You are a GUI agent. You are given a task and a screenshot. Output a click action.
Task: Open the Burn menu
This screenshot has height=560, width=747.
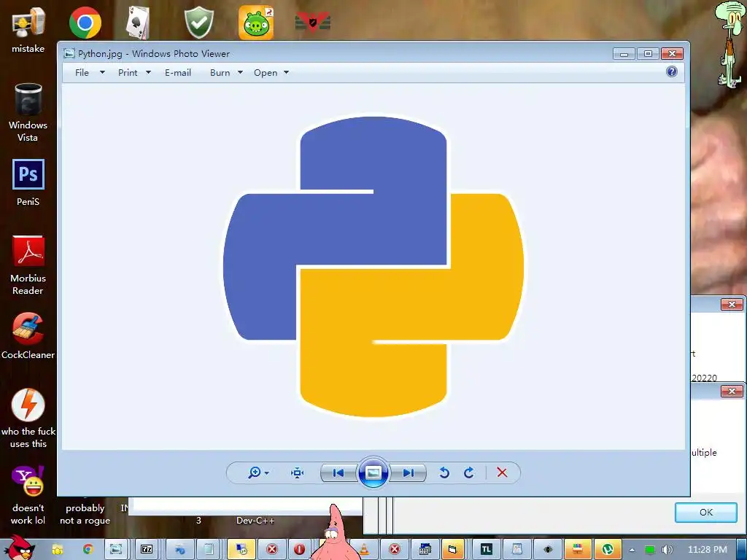[x=220, y=72]
